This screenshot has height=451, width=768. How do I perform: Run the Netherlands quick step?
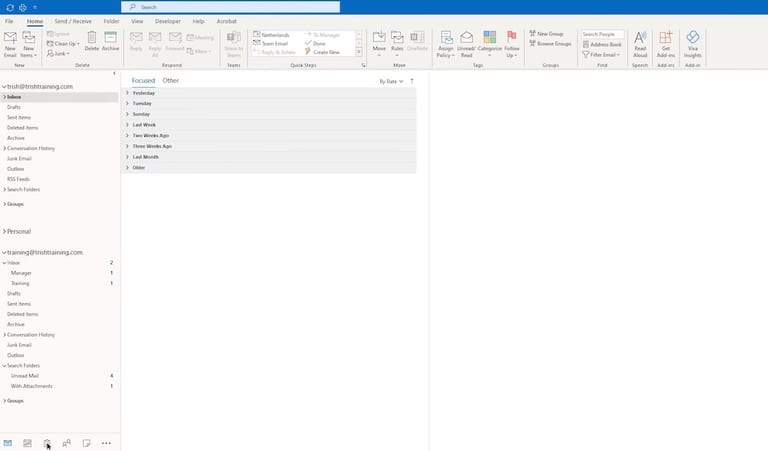pyautogui.click(x=271, y=35)
